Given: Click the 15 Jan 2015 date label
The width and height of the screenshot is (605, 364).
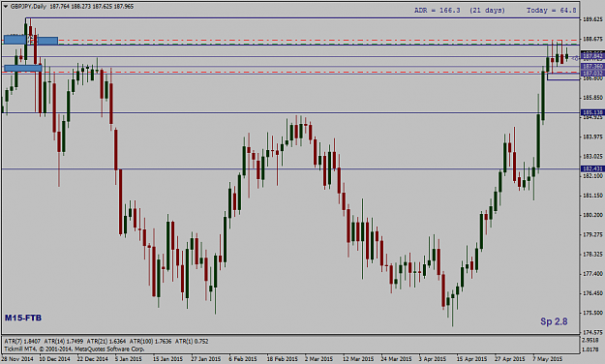Looking at the screenshot, I should [167, 359].
